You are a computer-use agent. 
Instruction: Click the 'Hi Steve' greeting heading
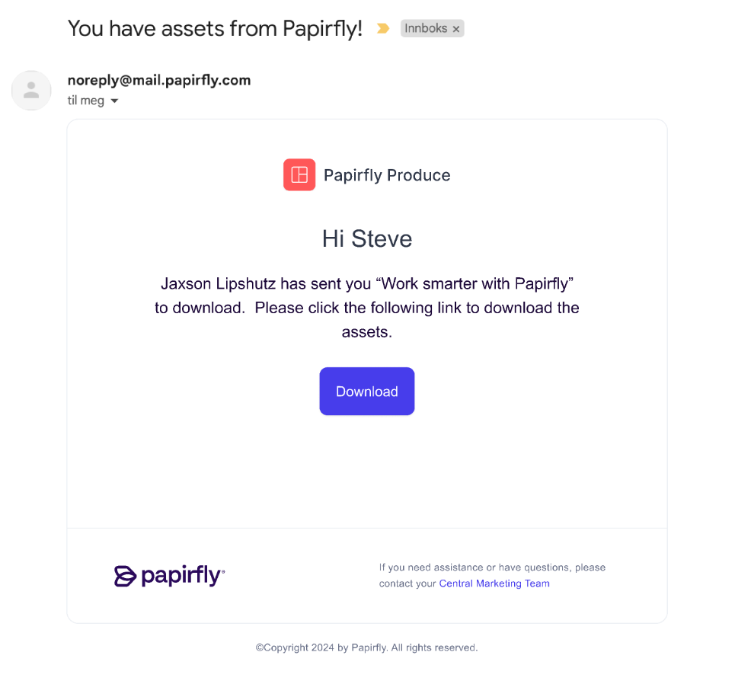tap(367, 238)
